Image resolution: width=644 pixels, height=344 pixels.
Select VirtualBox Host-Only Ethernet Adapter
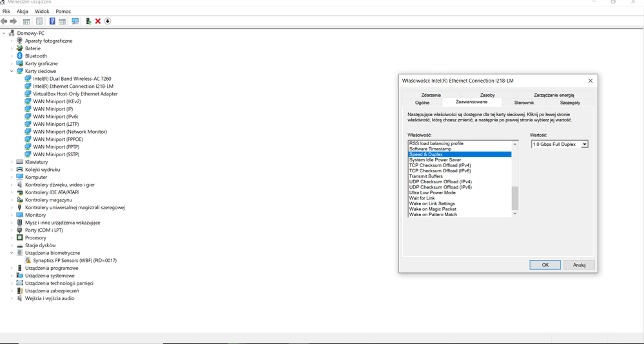[x=75, y=94]
